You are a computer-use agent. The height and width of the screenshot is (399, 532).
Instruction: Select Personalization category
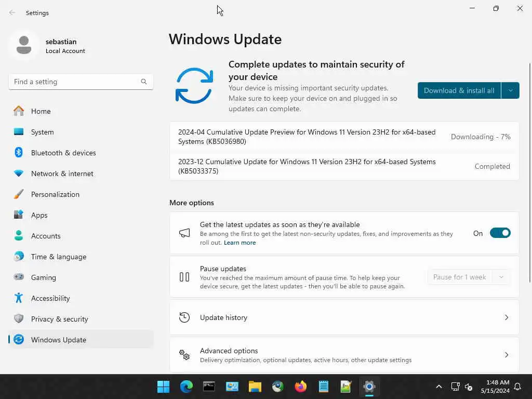(81, 194)
